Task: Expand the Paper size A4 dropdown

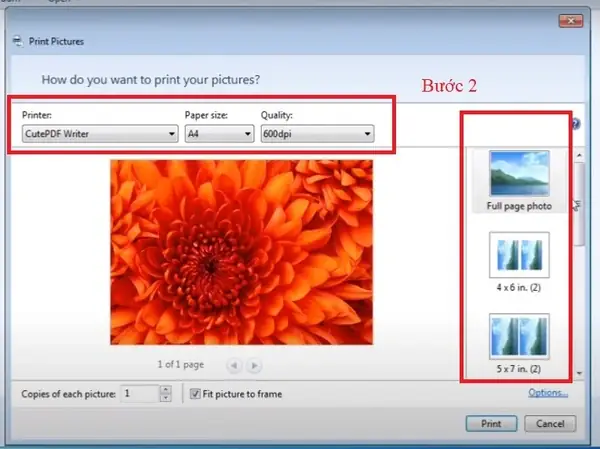Action: tap(219, 134)
